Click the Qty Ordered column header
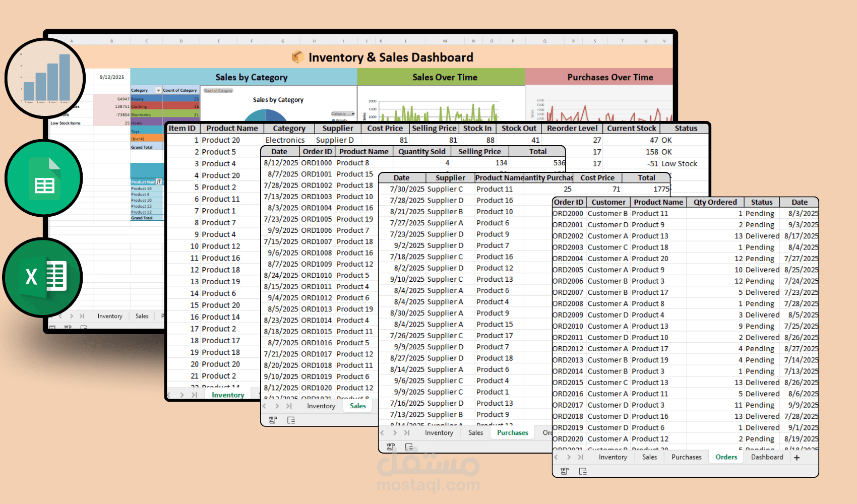Screen dimensions: 857x504 (715, 202)
